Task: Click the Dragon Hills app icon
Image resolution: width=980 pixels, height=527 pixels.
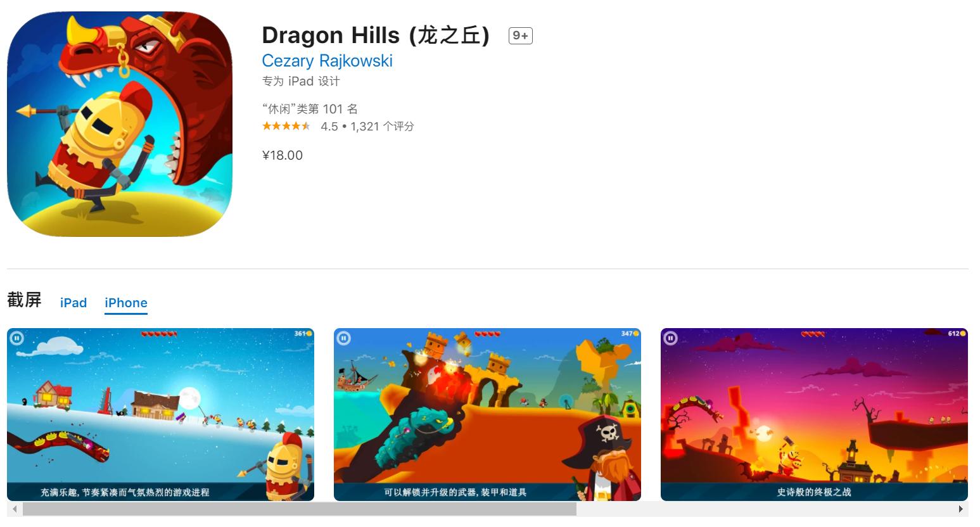Action: (x=120, y=124)
